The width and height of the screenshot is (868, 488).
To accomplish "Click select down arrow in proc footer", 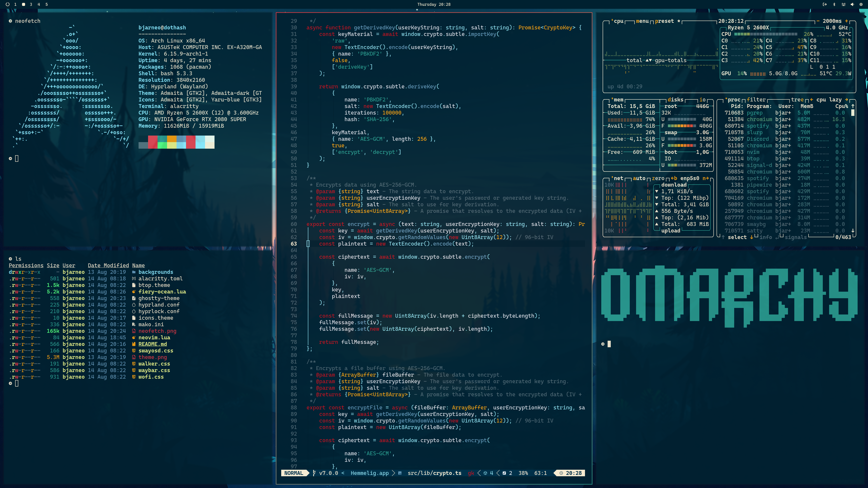I will [x=751, y=237].
